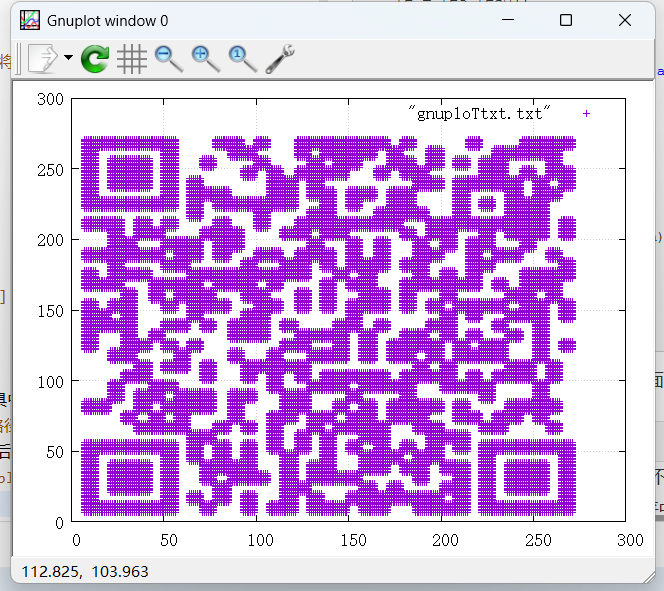
Task: Open the export dropdown arrow
Action: [x=68, y=57]
